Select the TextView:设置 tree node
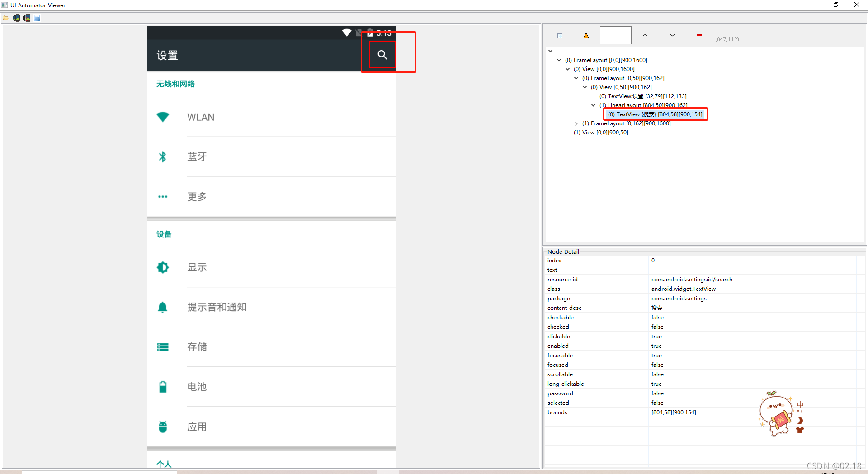868x474 pixels. pos(643,96)
